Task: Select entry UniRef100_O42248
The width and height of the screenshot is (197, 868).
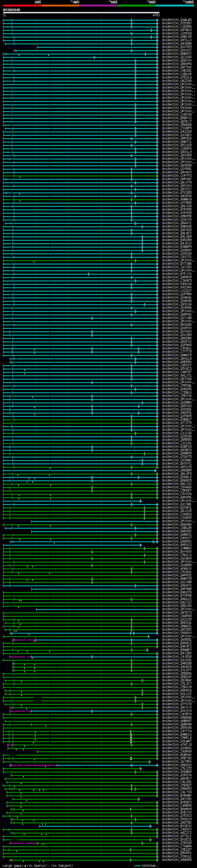Action: click(x=177, y=81)
